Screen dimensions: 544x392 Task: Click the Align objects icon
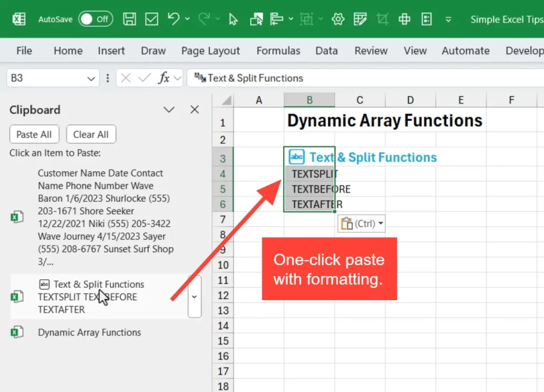click(276, 19)
